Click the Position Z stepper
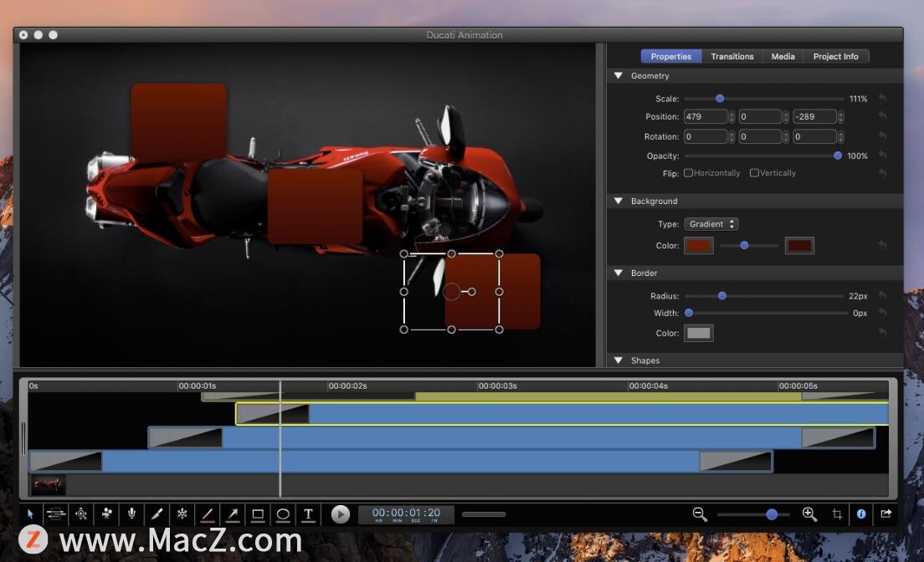 (x=841, y=116)
